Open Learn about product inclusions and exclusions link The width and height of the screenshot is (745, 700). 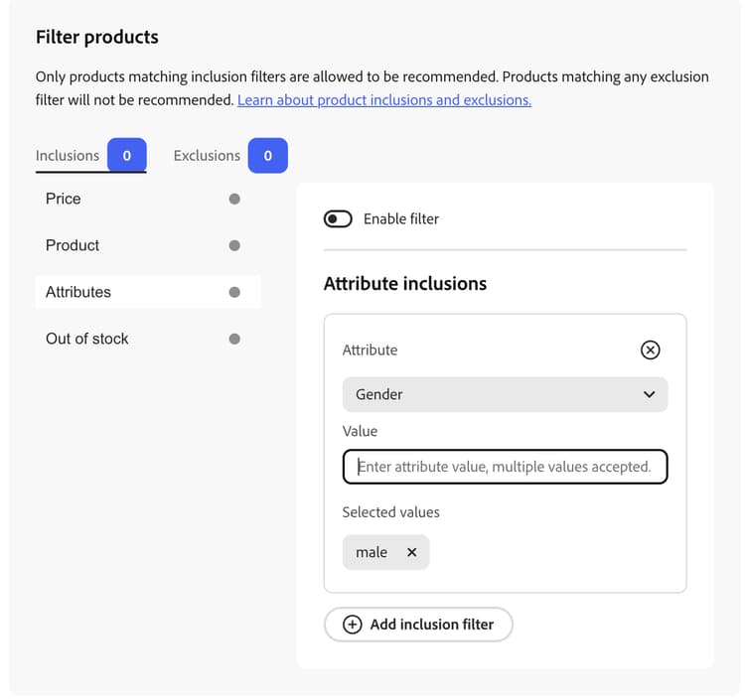click(384, 100)
